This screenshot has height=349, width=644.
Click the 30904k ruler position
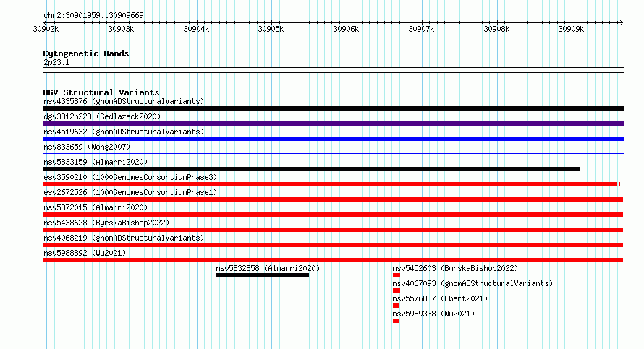click(196, 29)
